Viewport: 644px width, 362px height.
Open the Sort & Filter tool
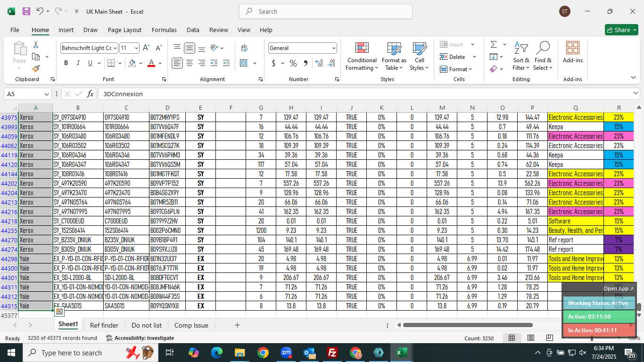pos(521,56)
